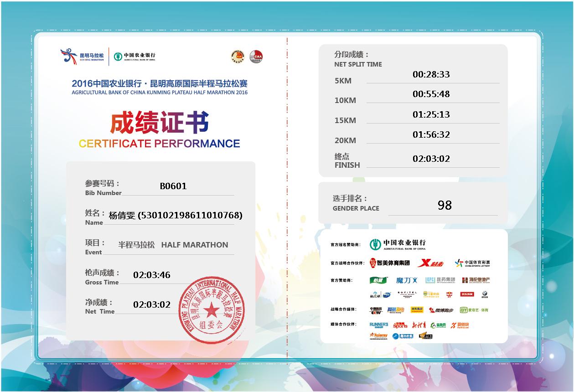Image resolution: width=574 pixels, height=392 pixels.
Task: Click the 15KM label
Action: click(x=345, y=120)
